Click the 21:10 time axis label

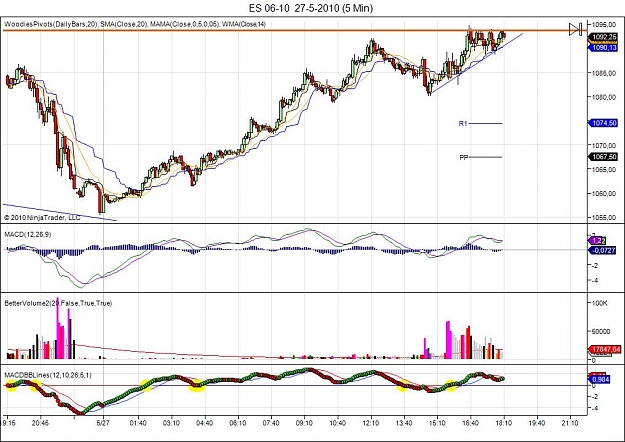[x=570, y=423]
